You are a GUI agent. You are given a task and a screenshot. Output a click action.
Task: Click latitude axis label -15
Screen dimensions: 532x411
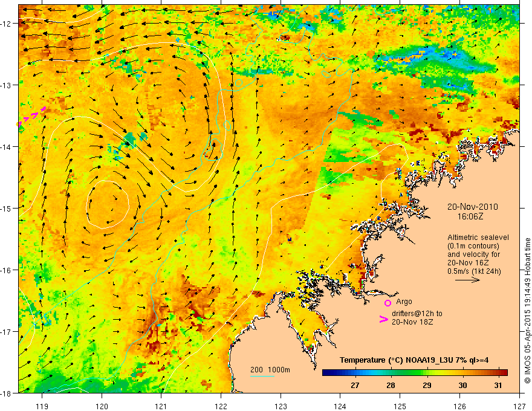pyautogui.click(x=5, y=208)
